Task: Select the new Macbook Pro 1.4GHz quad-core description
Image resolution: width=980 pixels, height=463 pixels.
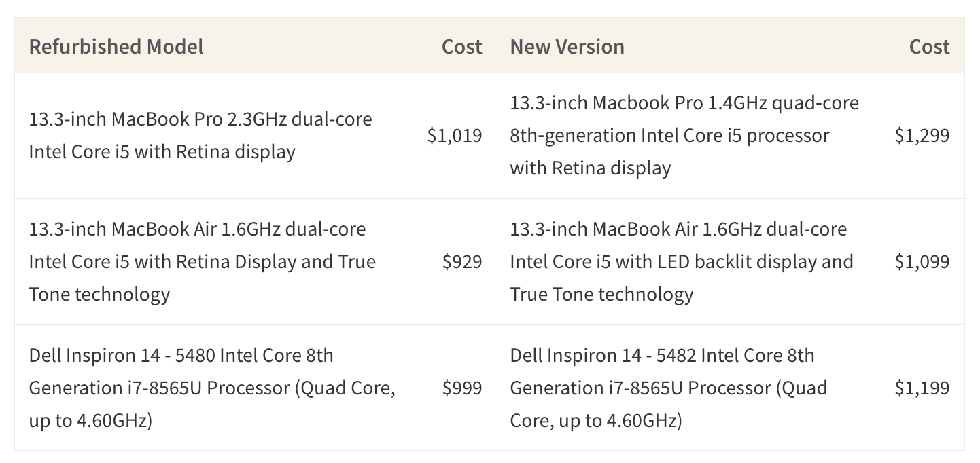Action: coord(684,135)
